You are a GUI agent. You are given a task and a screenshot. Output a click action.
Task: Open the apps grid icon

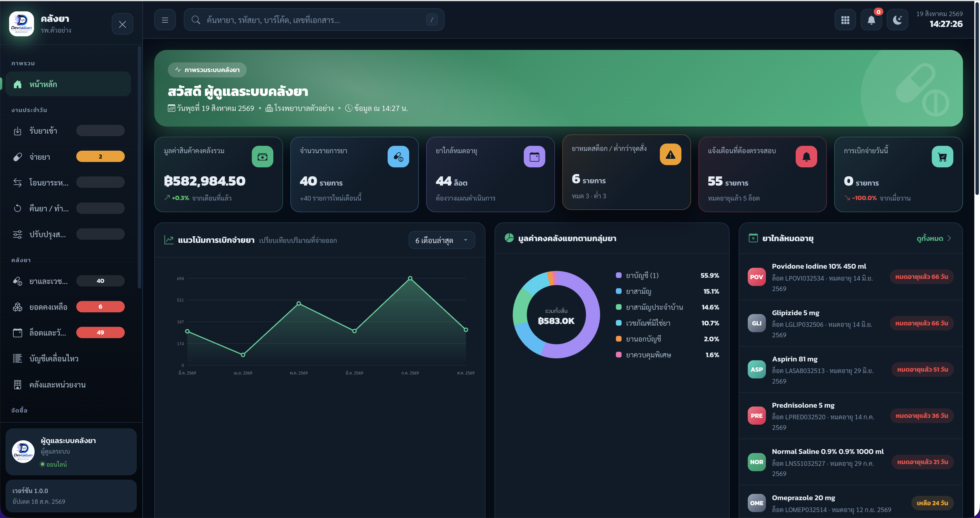pyautogui.click(x=845, y=20)
